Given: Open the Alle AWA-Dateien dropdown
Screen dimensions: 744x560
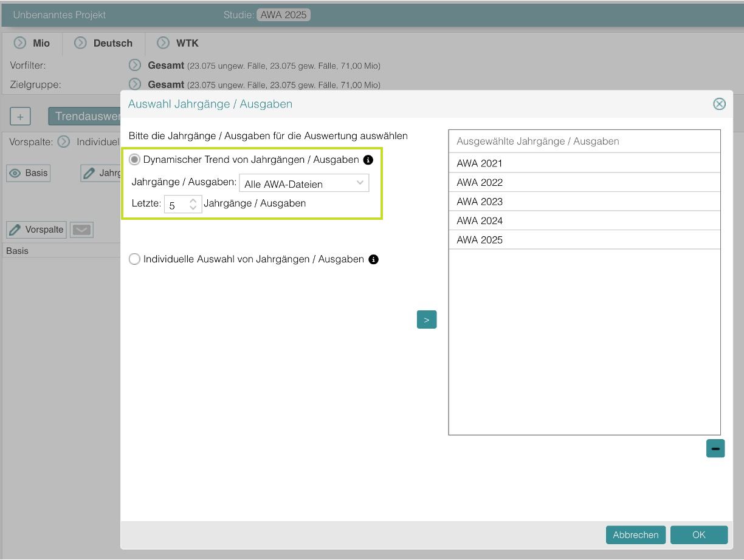Looking at the screenshot, I should click(304, 183).
